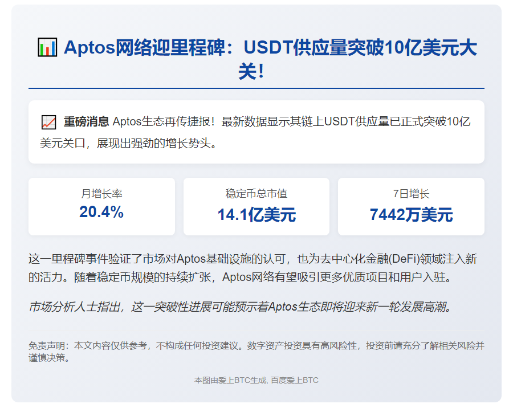Click the '14.1亿美元' value
Screen dimensions: 513x420
click(256, 215)
